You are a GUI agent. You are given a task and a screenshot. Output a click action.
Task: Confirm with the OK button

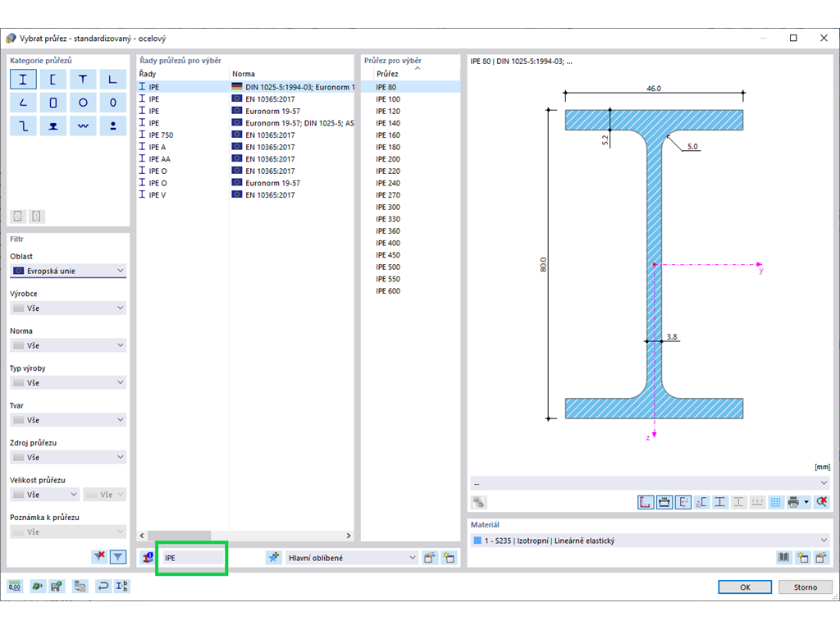[x=745, y=587]
